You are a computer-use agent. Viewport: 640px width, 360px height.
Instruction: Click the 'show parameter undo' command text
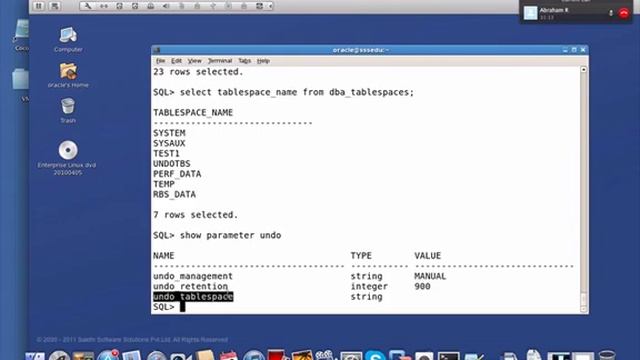[230, 236]
